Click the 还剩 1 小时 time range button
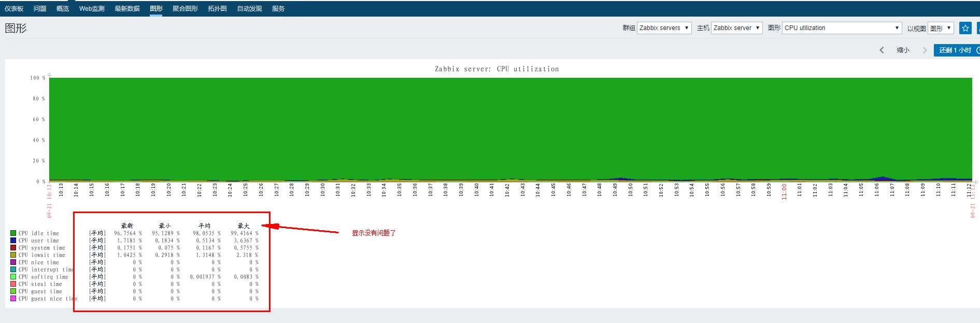Screen dimensions: 980x323 957,50
